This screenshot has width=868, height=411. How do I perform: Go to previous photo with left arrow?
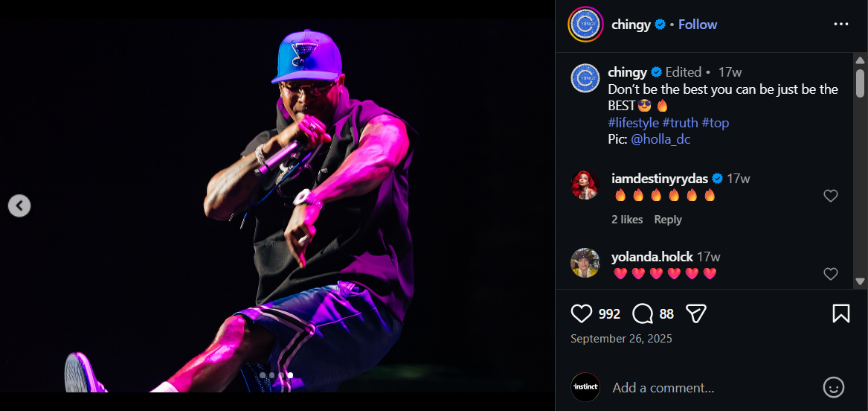[x=19, y=205]
